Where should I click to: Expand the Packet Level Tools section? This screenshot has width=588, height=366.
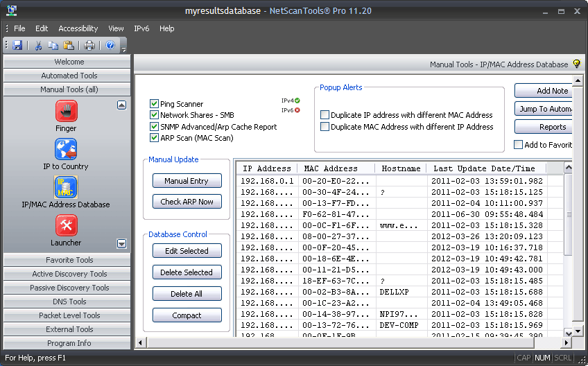(67, 315)
